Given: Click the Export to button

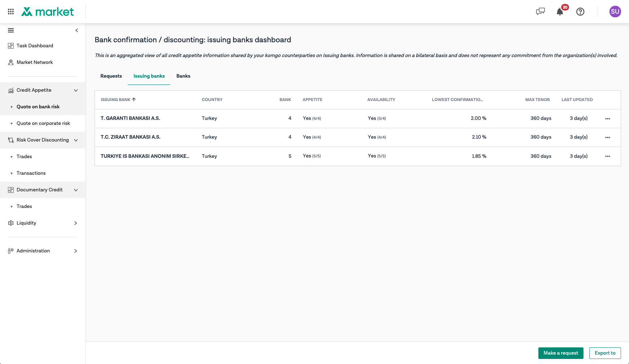Looking at the screenshot, I should coord(605,353).
